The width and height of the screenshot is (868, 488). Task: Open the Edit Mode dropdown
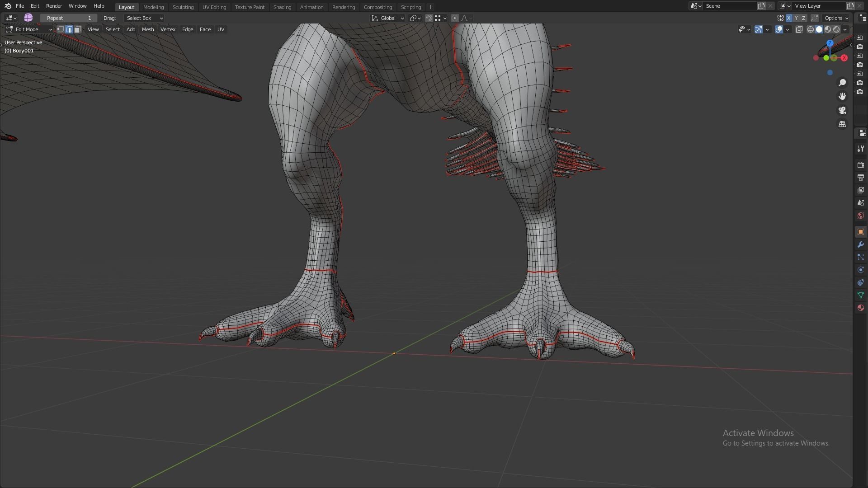29,29
